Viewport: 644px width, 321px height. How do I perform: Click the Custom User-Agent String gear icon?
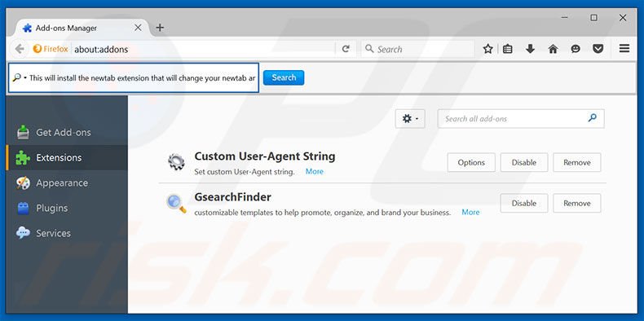pos(176,162)
